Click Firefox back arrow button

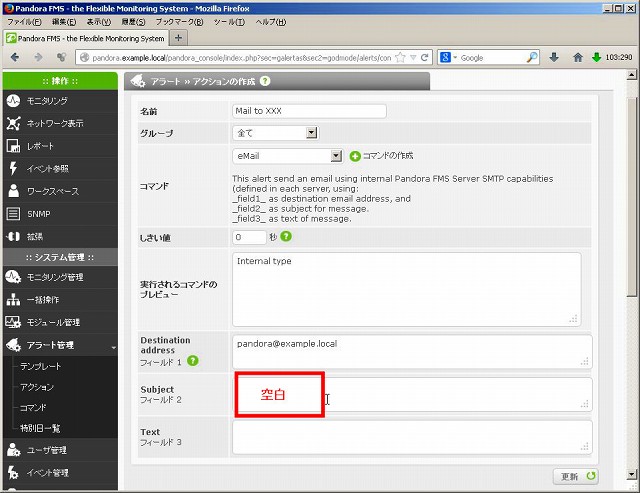[15, 57]
